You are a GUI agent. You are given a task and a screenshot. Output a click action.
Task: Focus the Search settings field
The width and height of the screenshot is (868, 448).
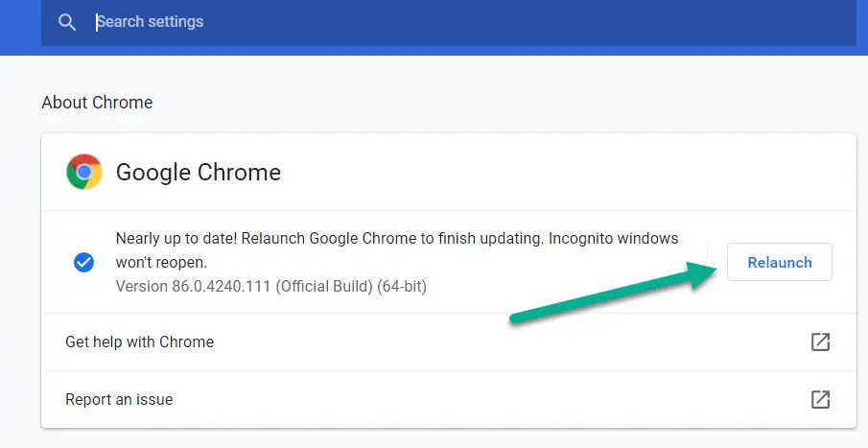point(449,22)
